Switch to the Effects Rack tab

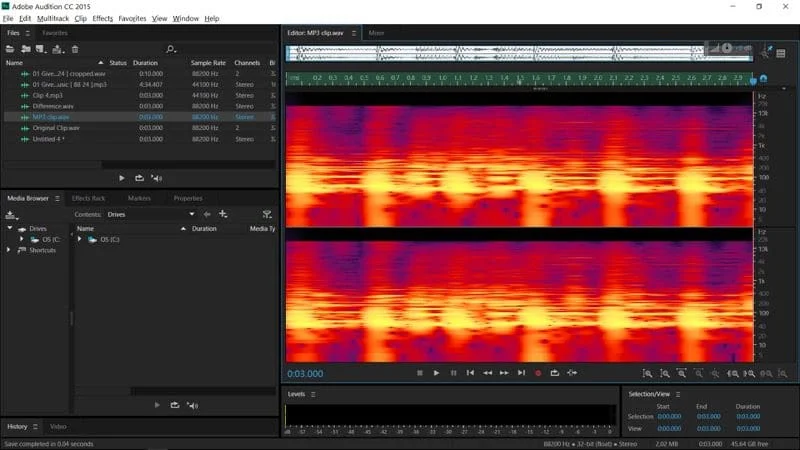pyautogui.click(x=88, y=198)
